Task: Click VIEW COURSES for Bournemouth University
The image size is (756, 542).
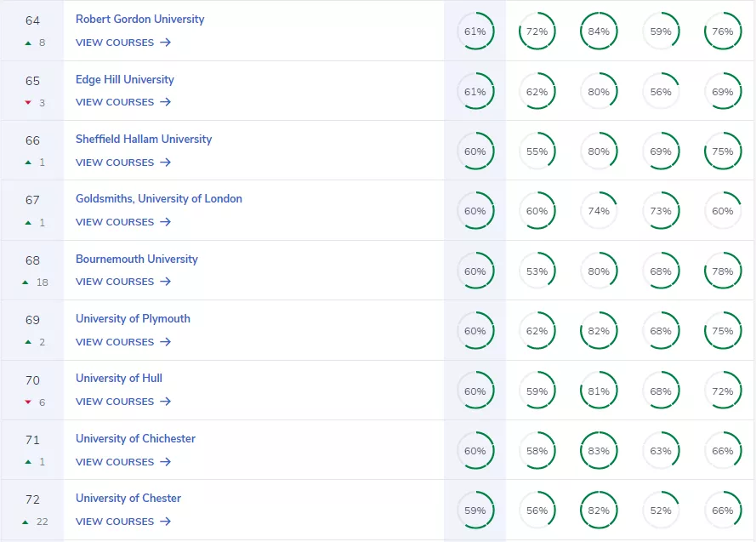Action: [x=114, y=282]
